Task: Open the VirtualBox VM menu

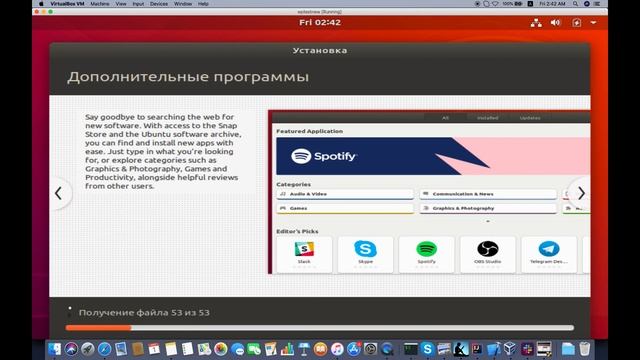Action: tap(67, 4)
